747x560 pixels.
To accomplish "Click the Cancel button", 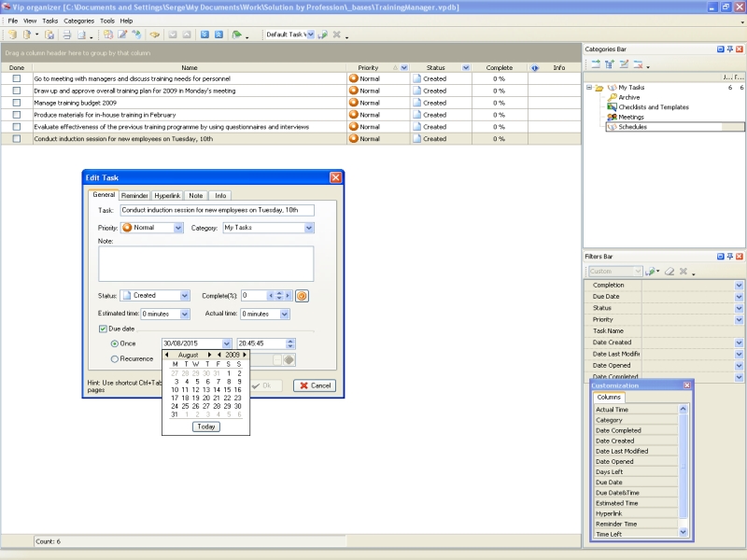I will tap(314, 385).
